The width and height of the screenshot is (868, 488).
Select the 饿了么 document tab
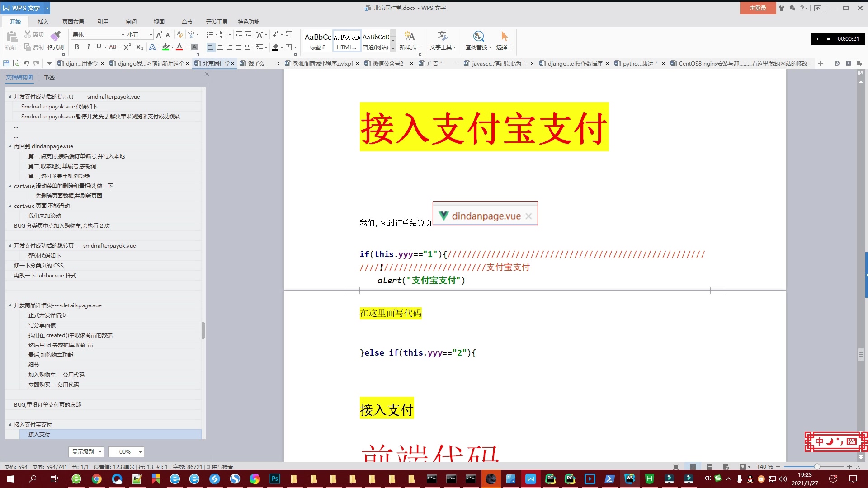click(256, 63)
